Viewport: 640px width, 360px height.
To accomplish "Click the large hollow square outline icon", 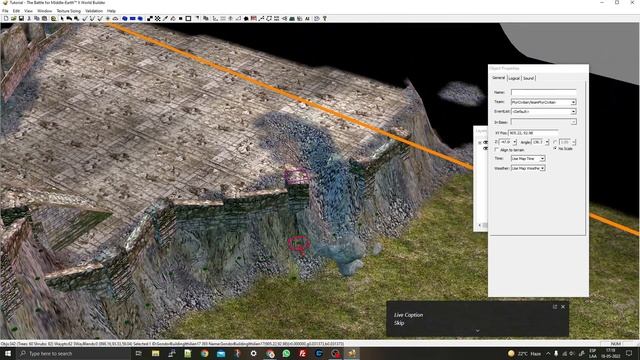I will (188, 18).
